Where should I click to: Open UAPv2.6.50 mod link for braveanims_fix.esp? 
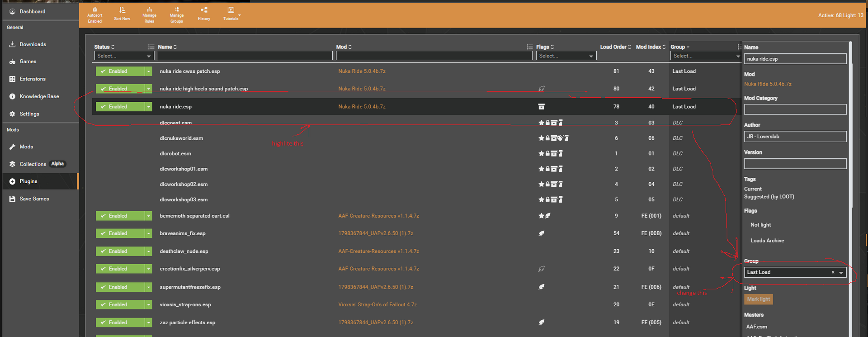coord(376,233)
